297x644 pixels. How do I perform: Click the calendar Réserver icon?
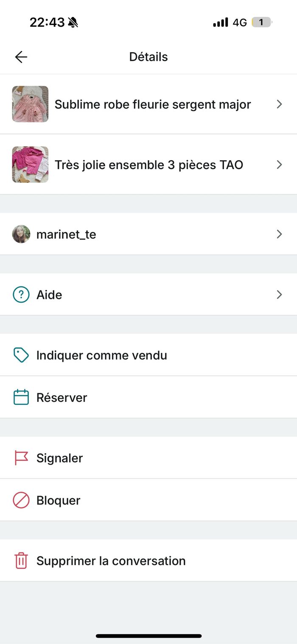(x=21, y=397)
